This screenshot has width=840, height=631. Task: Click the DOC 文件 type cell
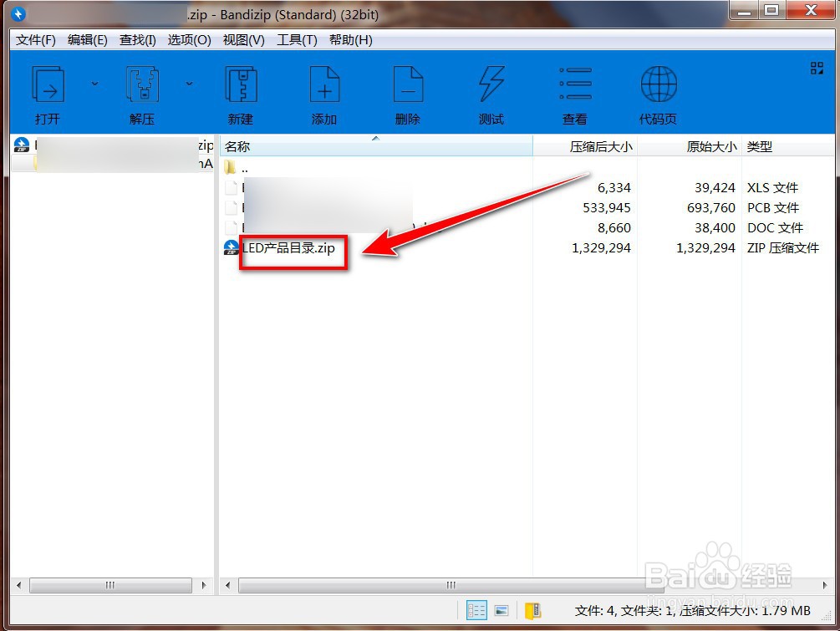click(775, 228)
